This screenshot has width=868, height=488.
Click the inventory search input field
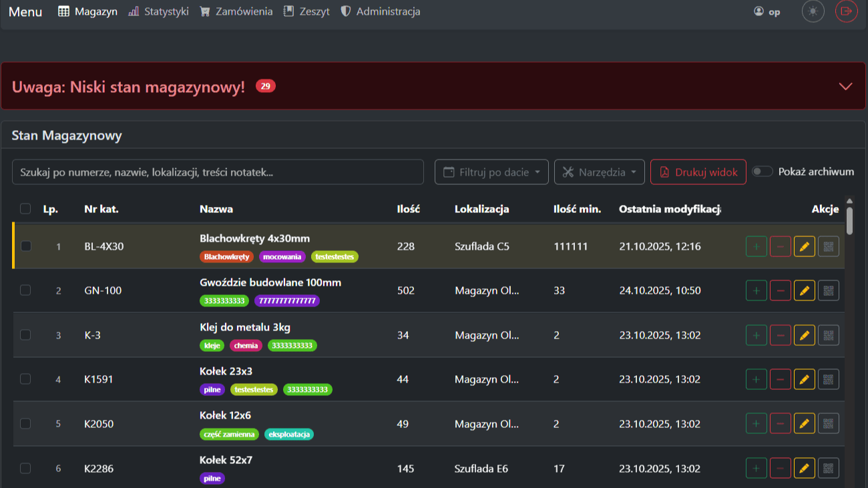[x=218, y=172]
